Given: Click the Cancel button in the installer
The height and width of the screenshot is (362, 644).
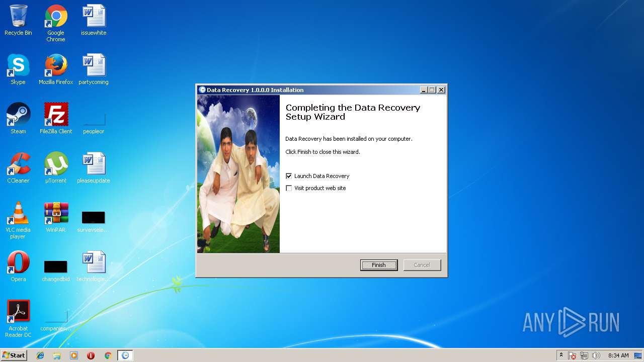Looking at the screenshot, I should (x=422, y=265).
